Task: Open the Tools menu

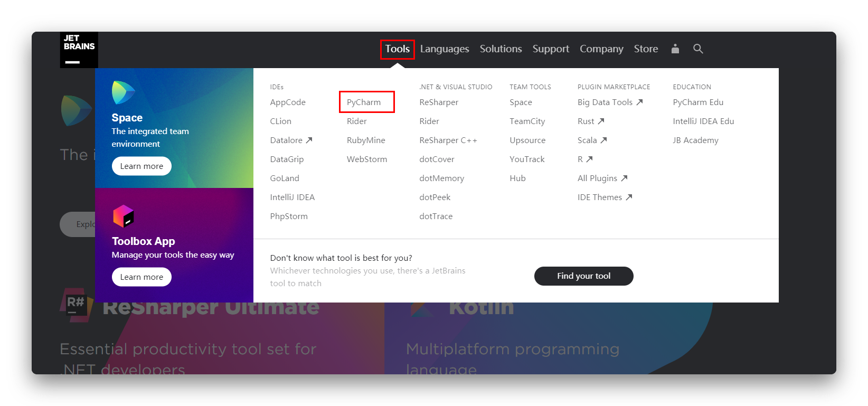Action: 397,49
